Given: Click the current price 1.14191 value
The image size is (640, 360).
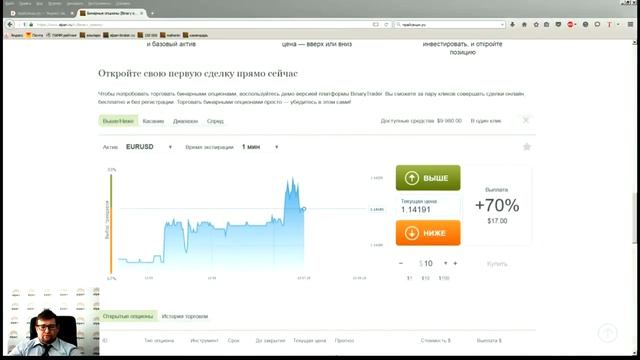Looking at the screenshot, I should pos(416,210).
